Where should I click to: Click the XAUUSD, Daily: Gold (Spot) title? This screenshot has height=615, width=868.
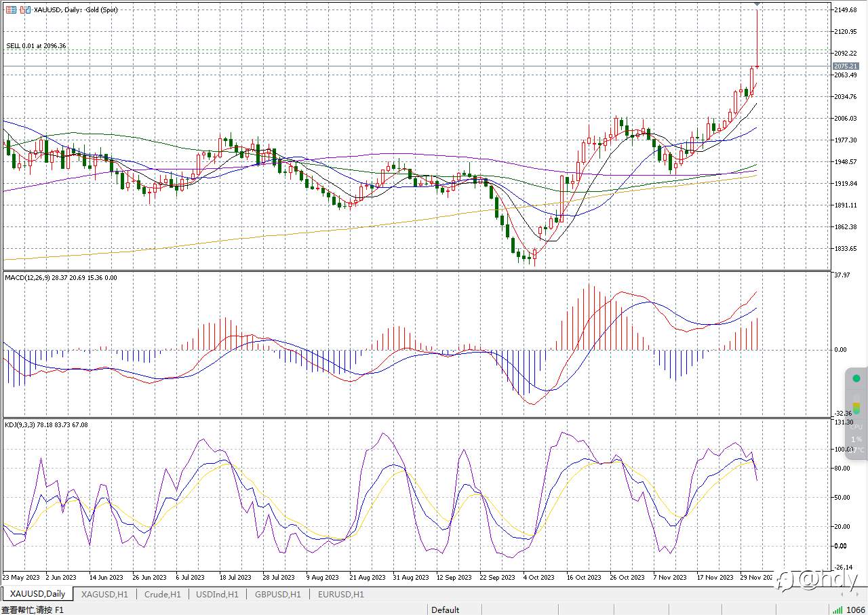click(x=75, y=10)
